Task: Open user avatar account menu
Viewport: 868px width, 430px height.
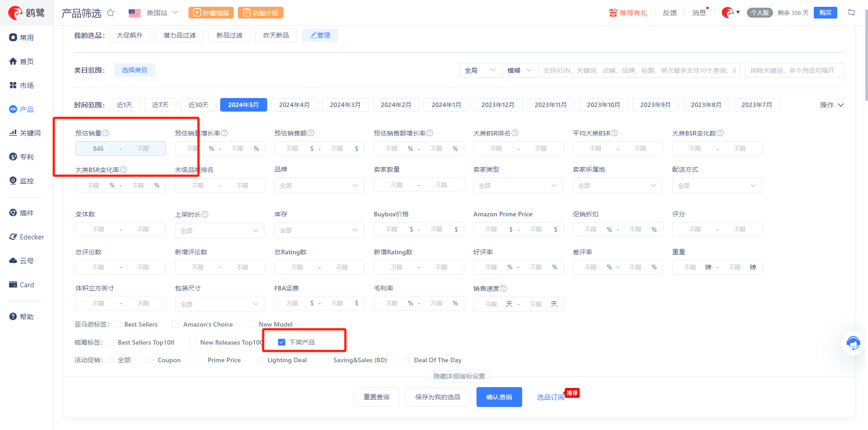Action: [x=731, y=13]
